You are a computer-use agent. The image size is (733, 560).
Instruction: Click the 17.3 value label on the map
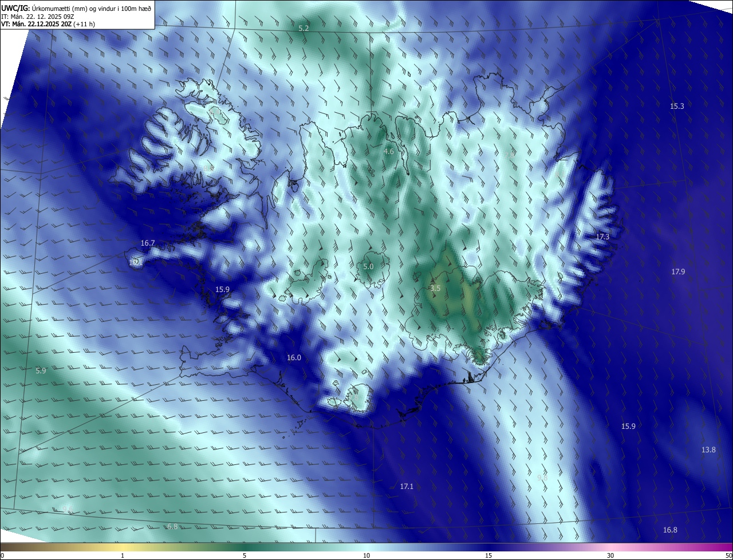coord(602,236)
